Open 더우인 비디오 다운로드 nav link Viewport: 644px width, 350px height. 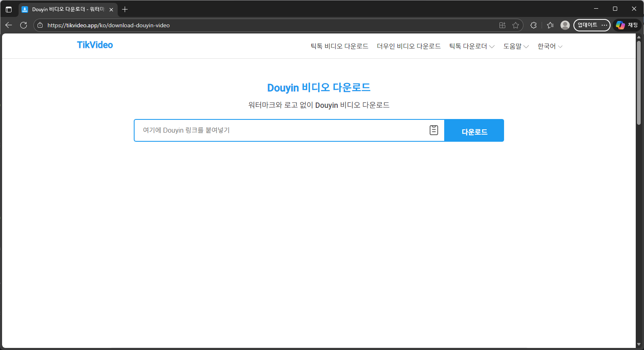[409, 46]
